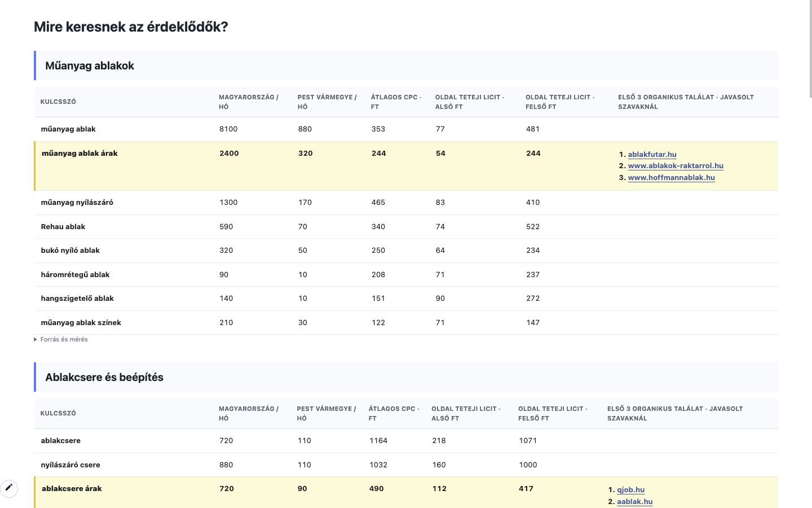The height and width of the screenshot is (508, 812).
Task: Select the műanyag nyílászáró keyword
Action: [77, 202]
